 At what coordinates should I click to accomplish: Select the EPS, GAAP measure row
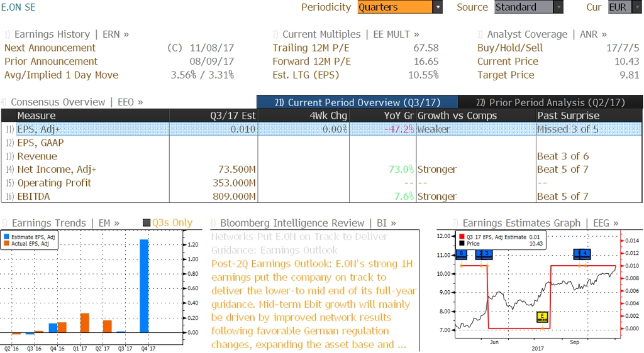coord(321,143)
